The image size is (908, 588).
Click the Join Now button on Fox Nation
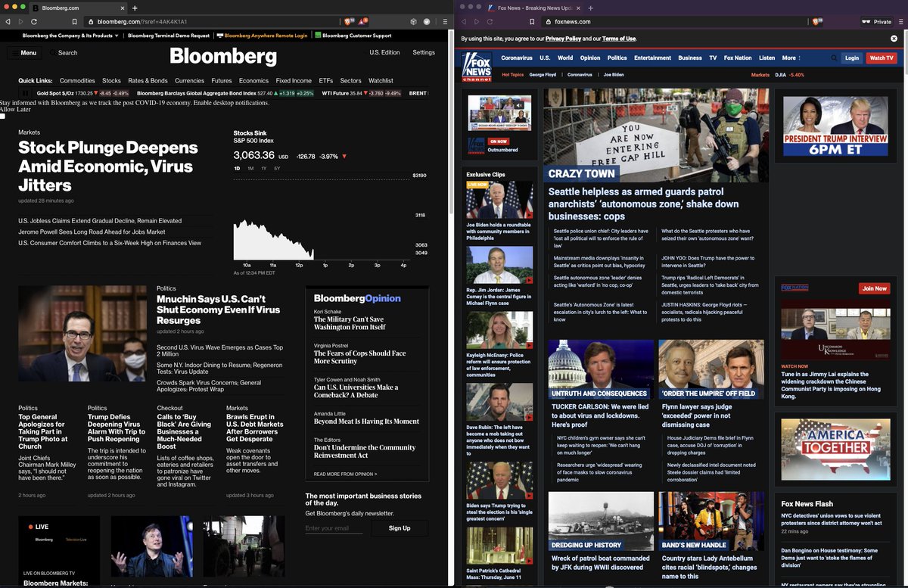coord(874,288)
